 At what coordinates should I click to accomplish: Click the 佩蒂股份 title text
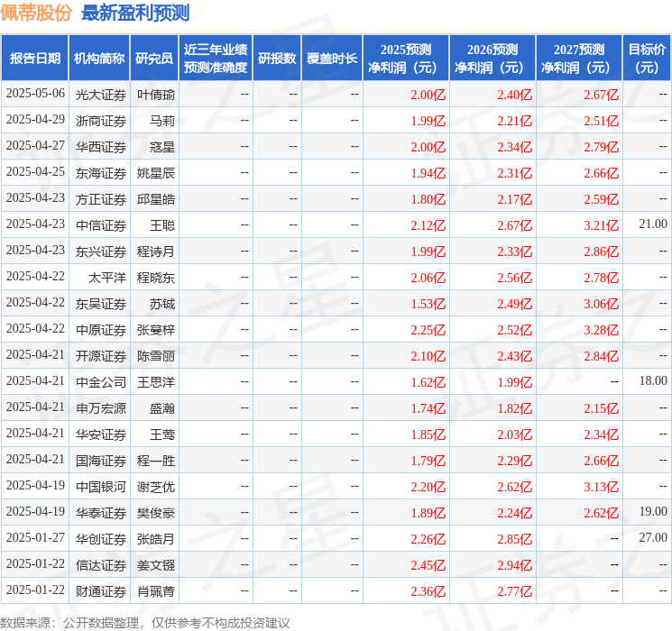(36, 13)
